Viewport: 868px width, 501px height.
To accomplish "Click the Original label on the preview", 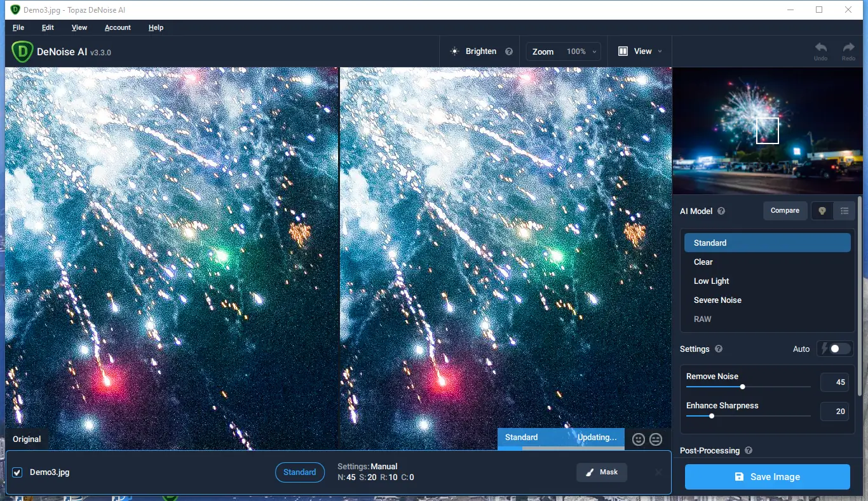I will coord(27,439).
